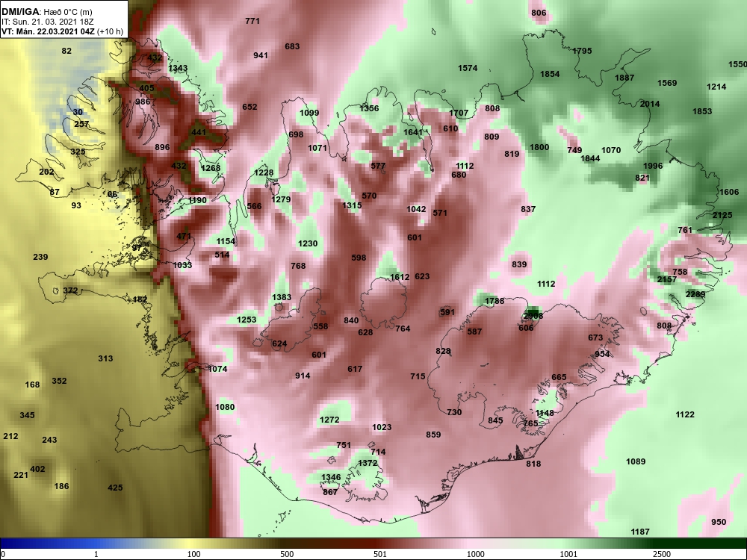Click the map value '1272' in the south
The width and height of the screenshot is (747, 560).
[329, 420]
